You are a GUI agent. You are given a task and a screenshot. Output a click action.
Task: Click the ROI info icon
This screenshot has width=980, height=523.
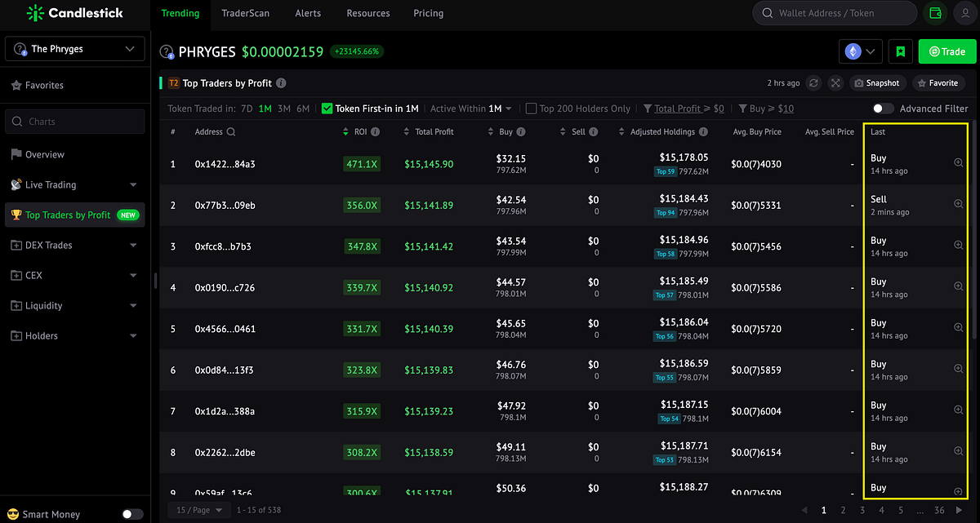point(376,132)
